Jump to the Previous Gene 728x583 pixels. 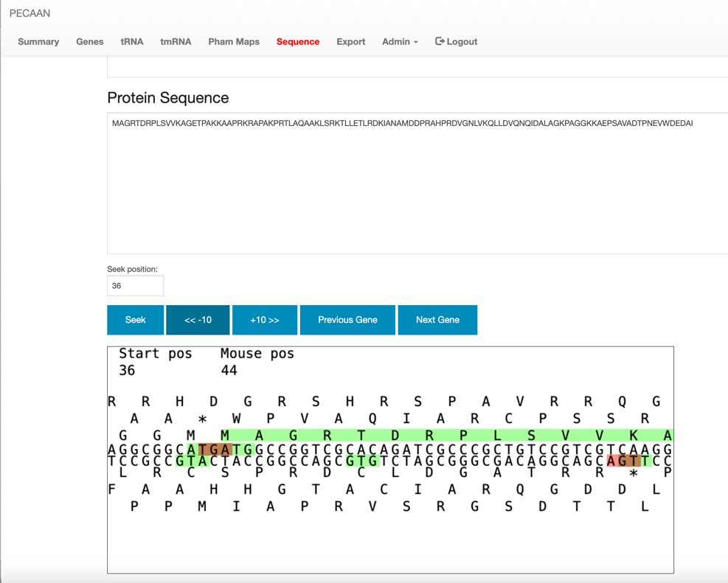(x=347, y=320)
